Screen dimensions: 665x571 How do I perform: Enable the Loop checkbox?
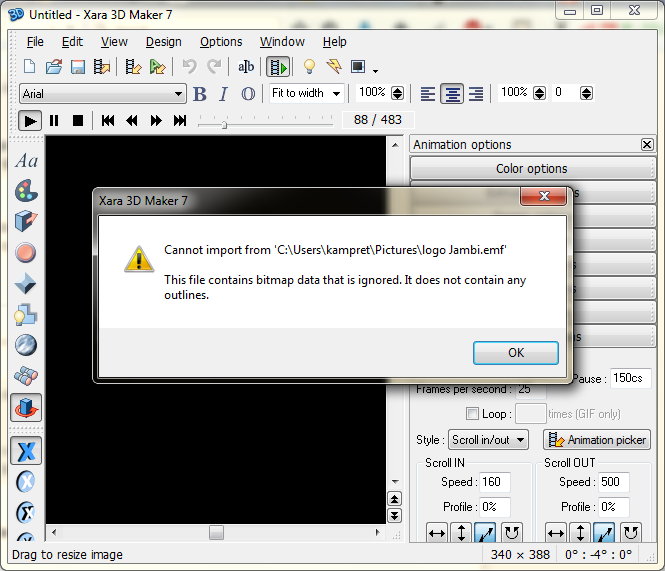point(472,414)
